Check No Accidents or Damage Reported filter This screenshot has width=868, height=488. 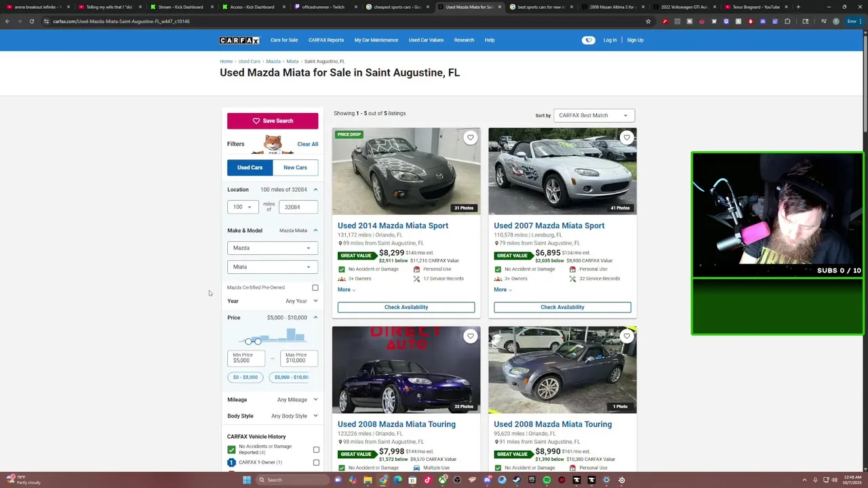[316, 449]
